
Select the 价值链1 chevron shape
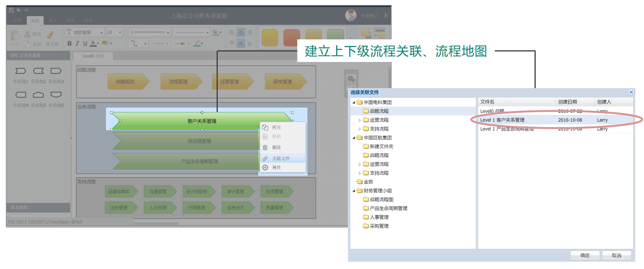[x=21, y=71]
